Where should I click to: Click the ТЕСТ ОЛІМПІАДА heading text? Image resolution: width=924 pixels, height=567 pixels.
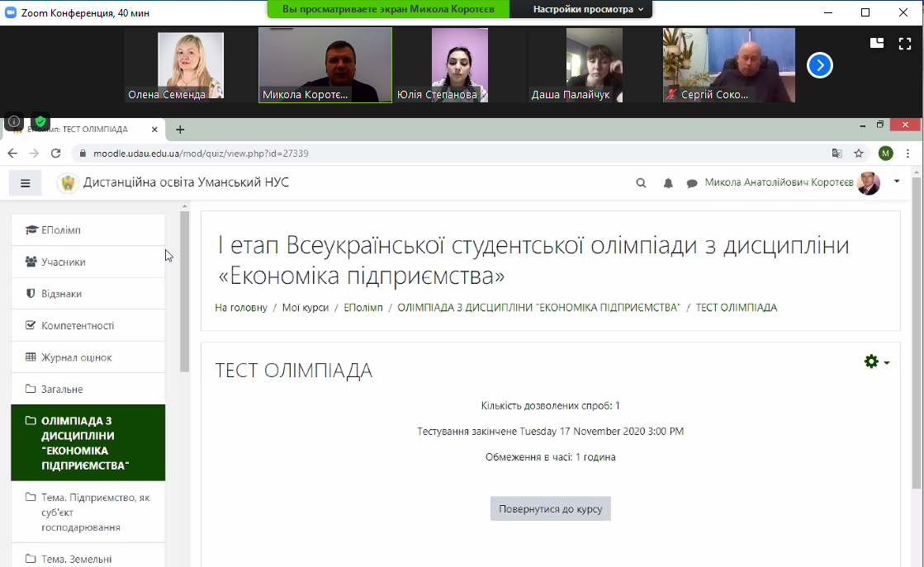click(293, 371)
